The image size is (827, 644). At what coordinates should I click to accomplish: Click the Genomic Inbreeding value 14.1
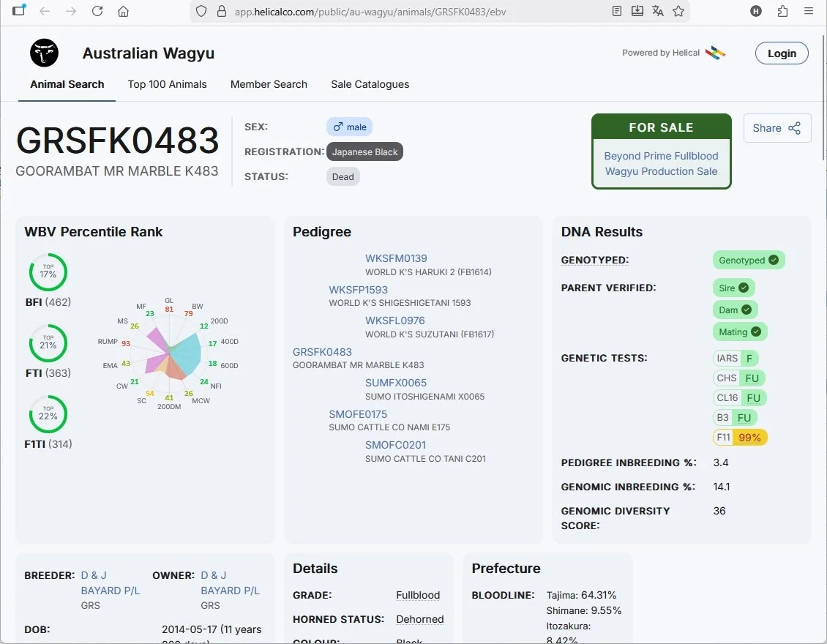(x=722, y=487)
